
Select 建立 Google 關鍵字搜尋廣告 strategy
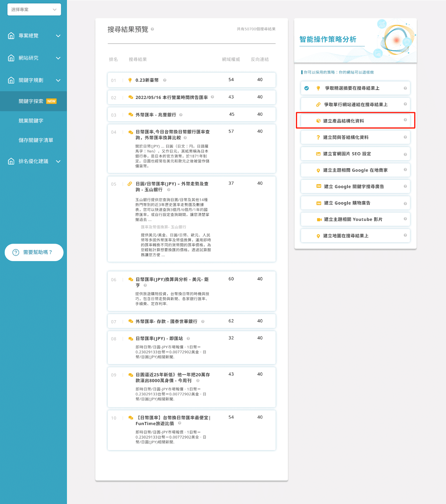[x=354, y=187]
